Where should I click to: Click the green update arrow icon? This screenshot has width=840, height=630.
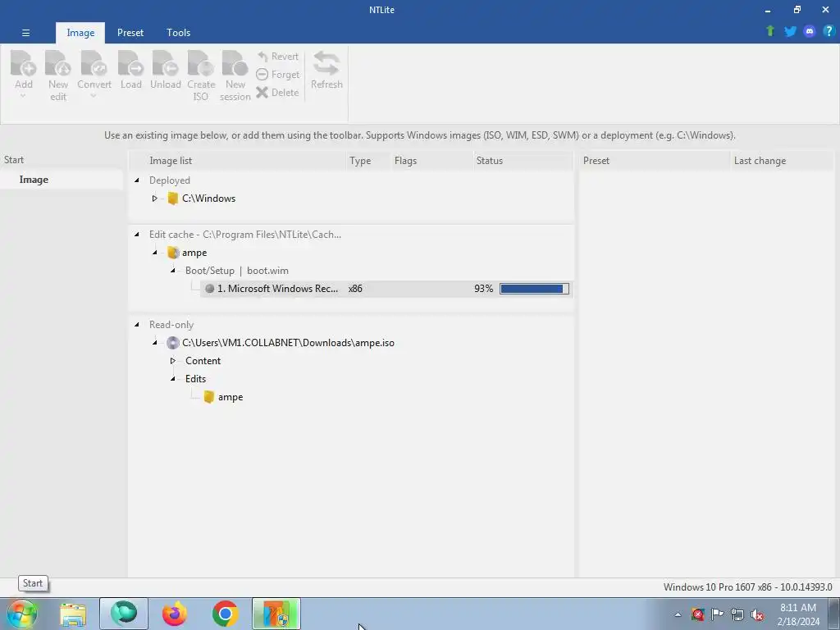[x=770, y=31]
